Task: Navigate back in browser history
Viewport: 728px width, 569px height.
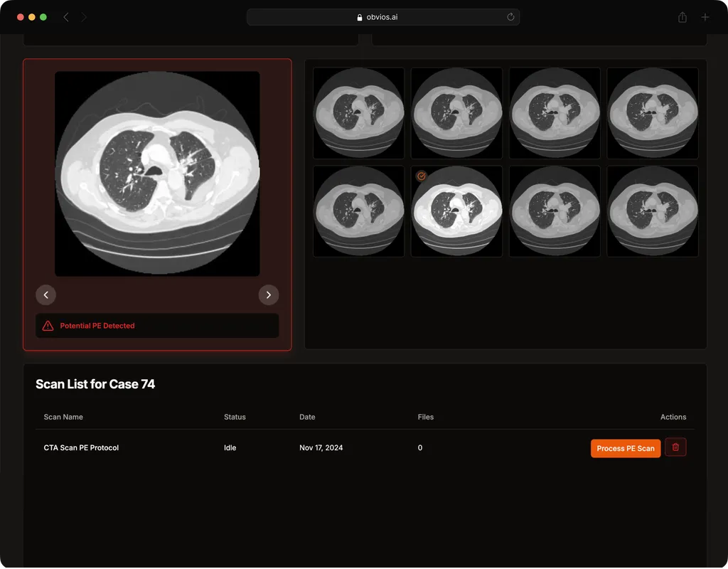Action: tap(66, 17)
